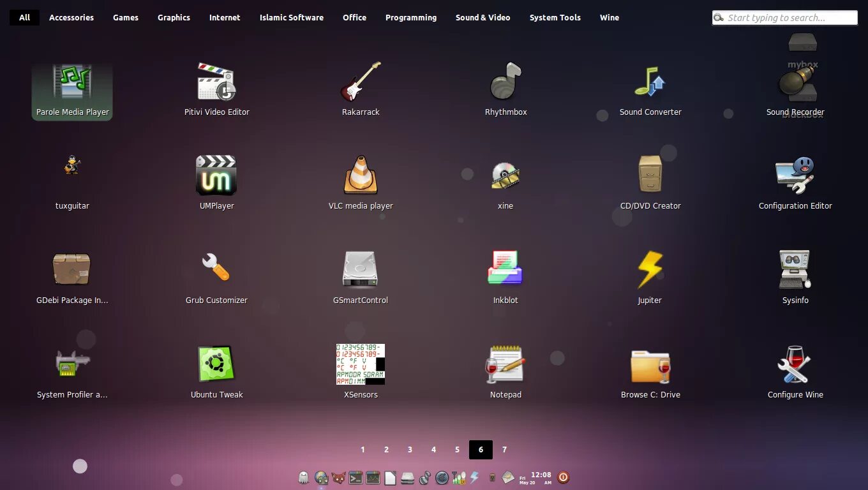Open Grub Customizer

[216, 278]
